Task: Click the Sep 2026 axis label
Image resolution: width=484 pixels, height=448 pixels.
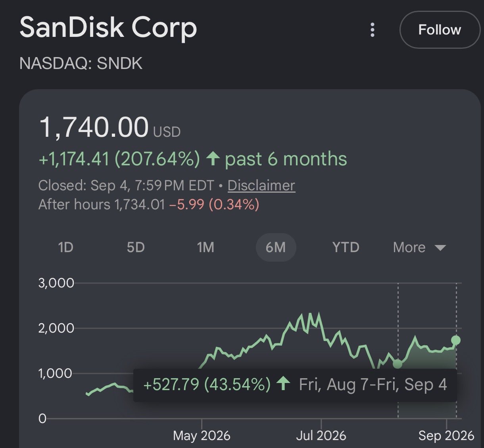Action: [446, 436]
